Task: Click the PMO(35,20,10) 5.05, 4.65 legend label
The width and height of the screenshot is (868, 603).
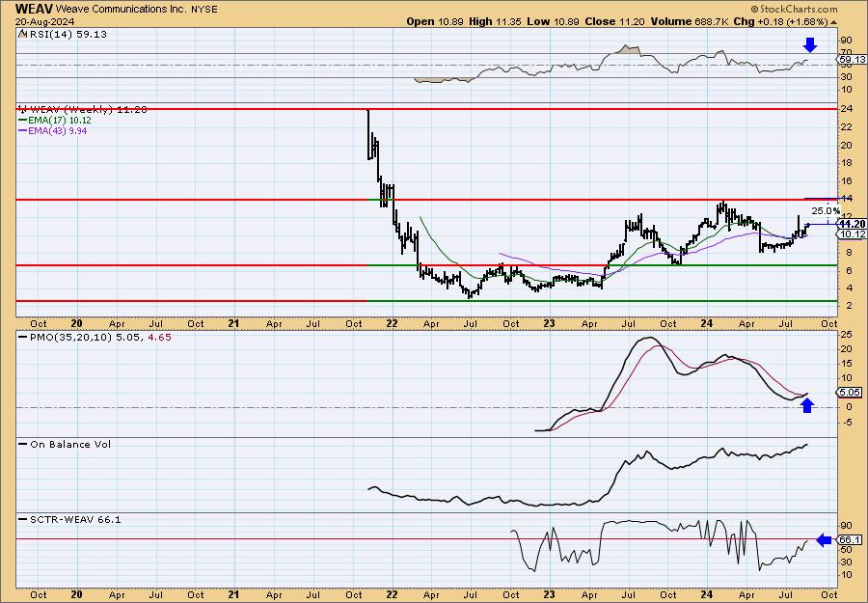Action: pyautogui.click(x=99, y=337)
